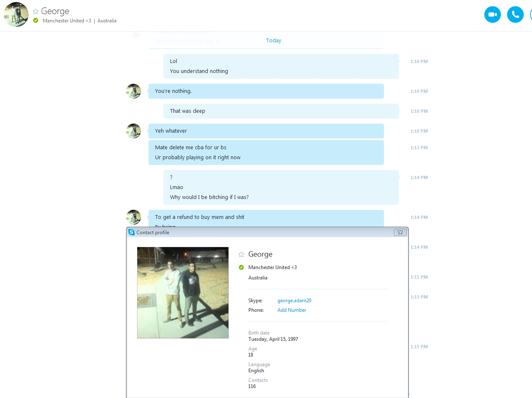532x398 pixels.
Task: Click George's avatar beside "You're nothing."
Action: coord(134,91)
